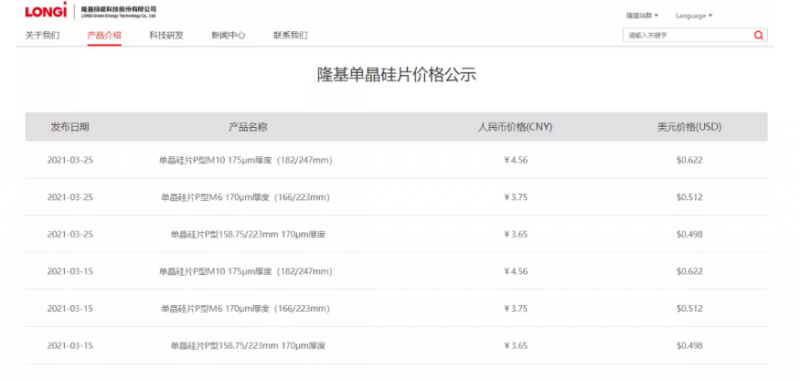This screenshot has height=381, width=800.
Task: Click date 2021-03-15 in the M10 row
Action: click(x=70, y=271)
